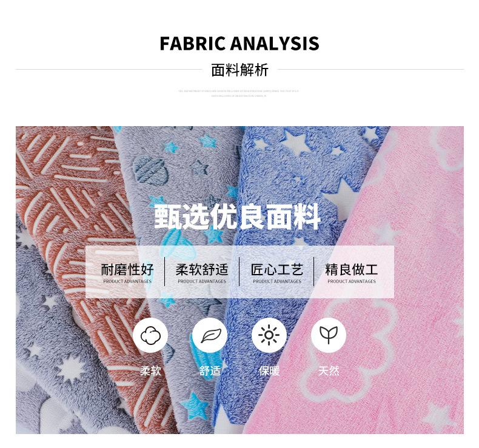Click the 面料解析 subtitle

(x=240, y=70)
